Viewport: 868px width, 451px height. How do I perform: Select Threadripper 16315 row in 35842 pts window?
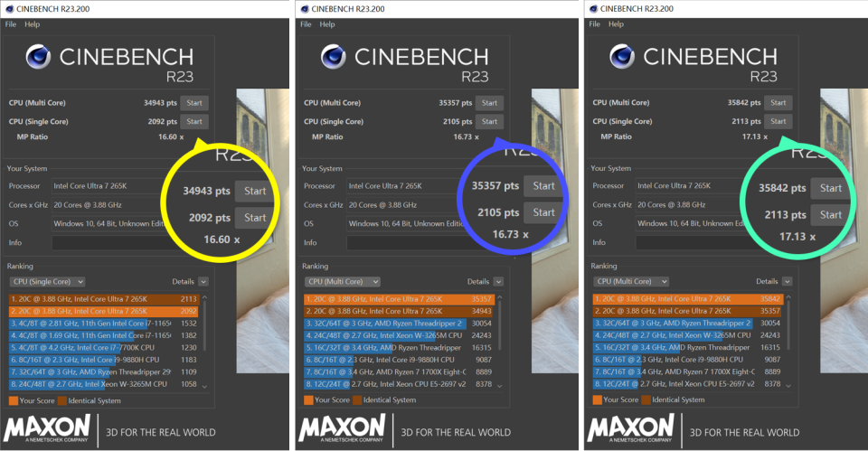pos(687,348)
